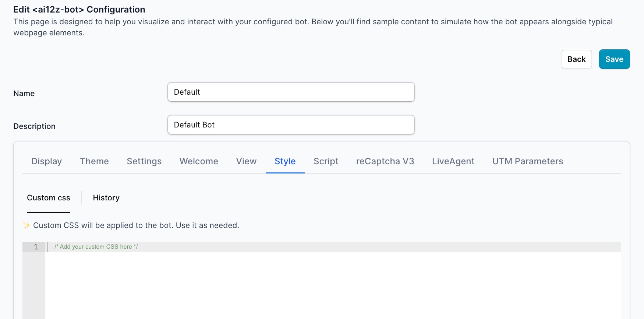Switch to the Display tab
Image resolution: width=644 pixels, height=319 pixels.
coord(46,161)
